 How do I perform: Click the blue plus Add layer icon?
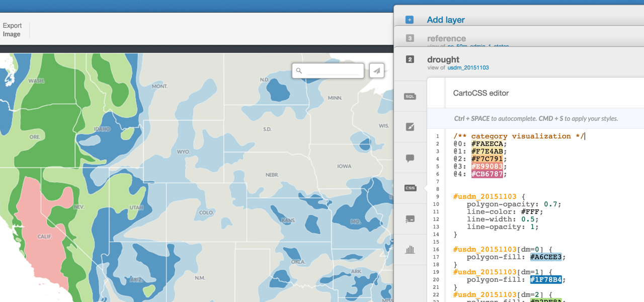point(410,20)
